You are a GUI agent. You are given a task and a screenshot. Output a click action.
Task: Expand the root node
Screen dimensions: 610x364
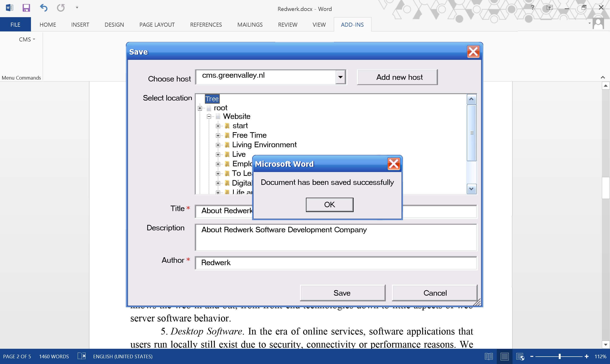click(x=200, y=108)
